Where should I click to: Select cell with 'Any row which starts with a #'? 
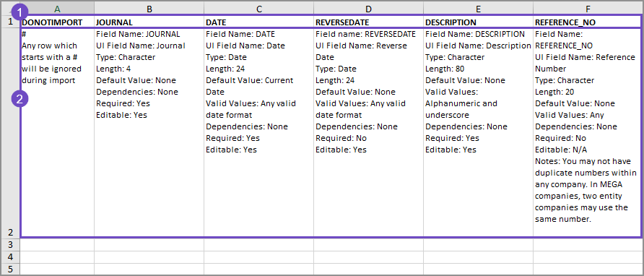57,133
